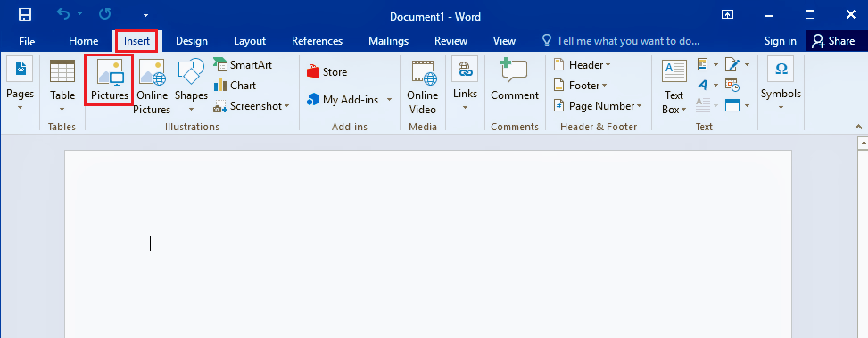
Task: Expand the Object dropdown arrow
Action: (747, 105)
